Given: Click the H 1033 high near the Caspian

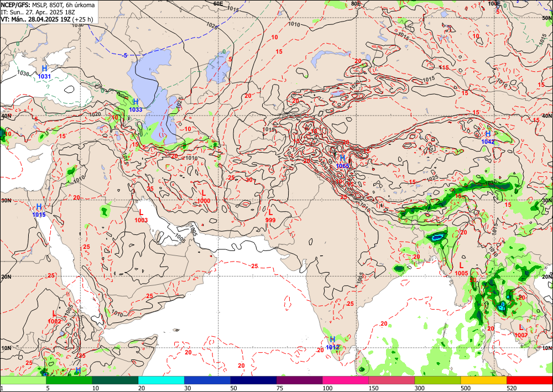Looking at the screenshot, I should 135,105.
